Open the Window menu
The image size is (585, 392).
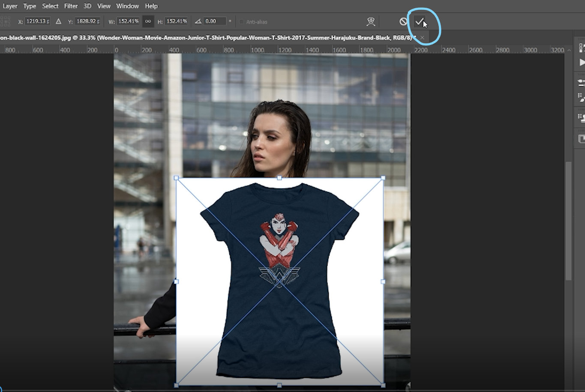pyautogui.click(x=127, y=6)
